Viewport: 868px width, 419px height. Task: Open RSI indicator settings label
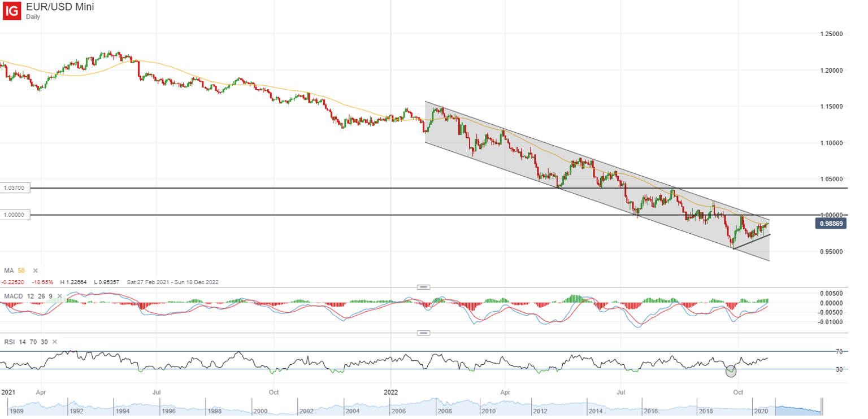[8, 342]
